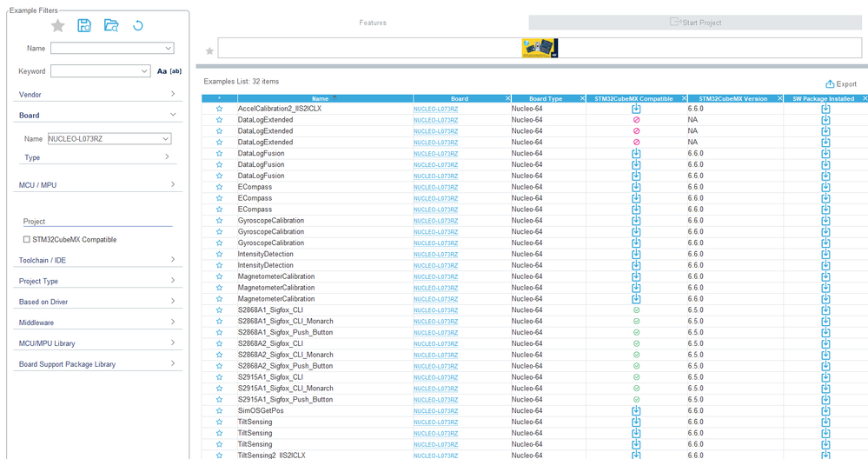Viewport: 868px width, 459px height.
Task: Favorite the S2915A1_Sigfox_Push_Button example star
Action: click(x=219, y=400)
